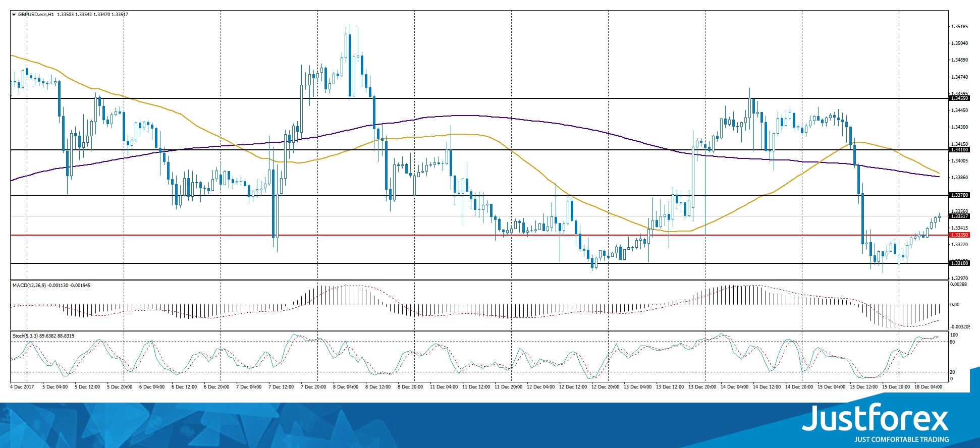Click the 0.00288 MACD scale value
The width and height of the screenshot is (980, 448).
pos(958,285)
